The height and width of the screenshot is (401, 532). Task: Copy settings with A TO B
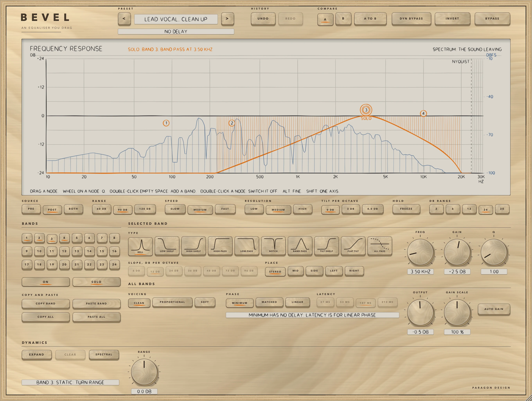point(370,19)
